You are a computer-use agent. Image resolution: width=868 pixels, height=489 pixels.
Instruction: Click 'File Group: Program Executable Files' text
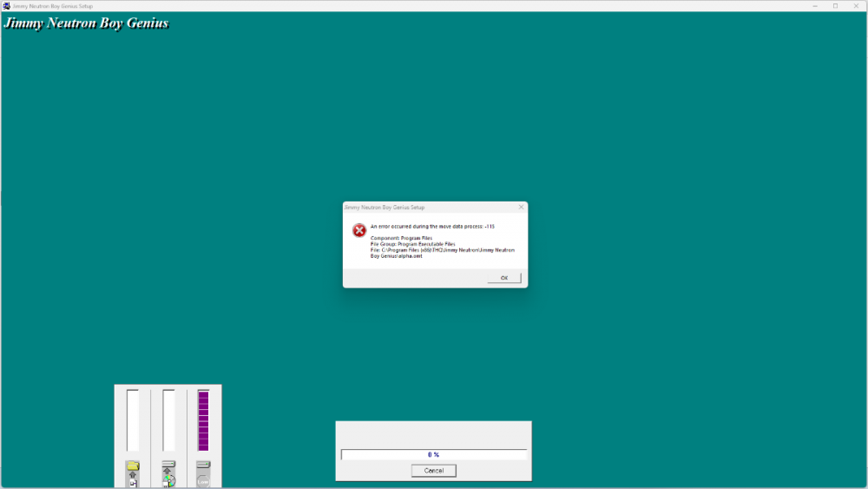[x=413, y=244]
